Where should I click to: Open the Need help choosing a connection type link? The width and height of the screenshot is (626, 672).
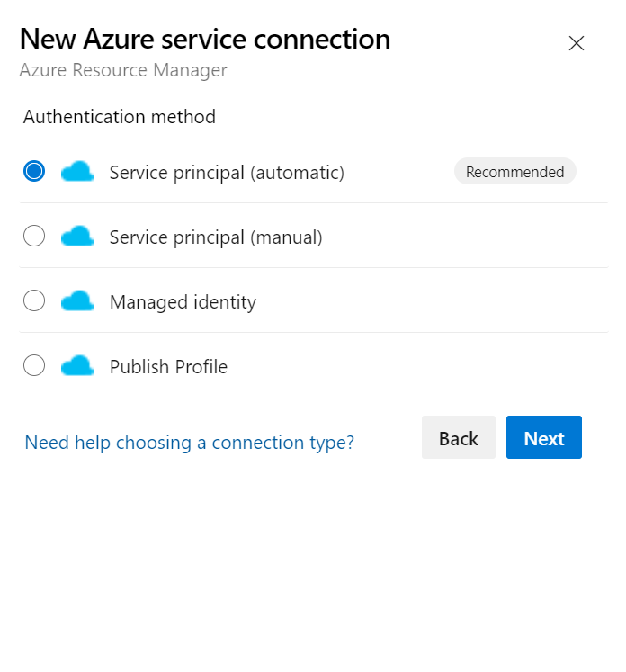(x=189, y=443)
